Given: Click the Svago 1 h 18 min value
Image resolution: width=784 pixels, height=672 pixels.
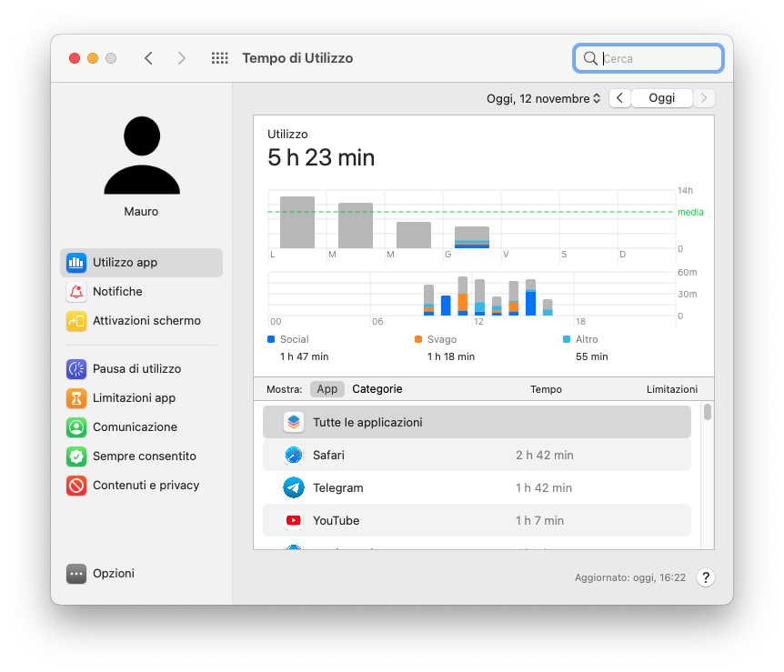Looking at the screenshot, I should pos(450,357).
